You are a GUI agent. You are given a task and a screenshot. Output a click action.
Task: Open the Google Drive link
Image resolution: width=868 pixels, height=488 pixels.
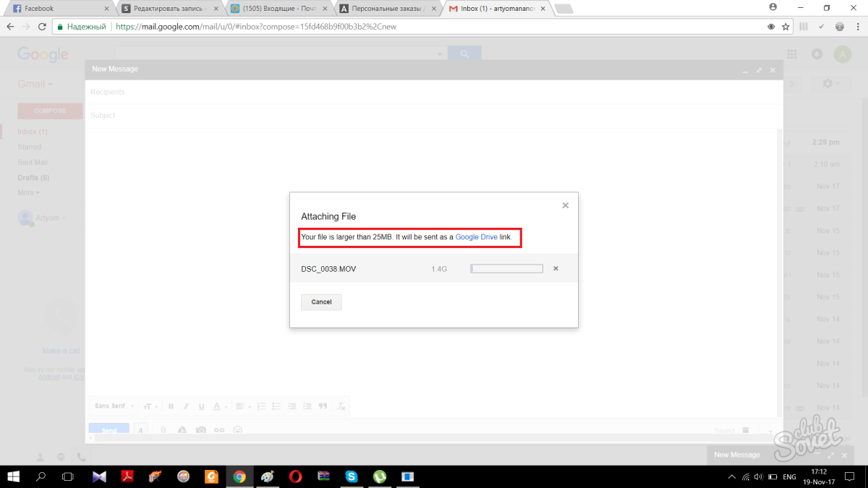click(476, 237)
